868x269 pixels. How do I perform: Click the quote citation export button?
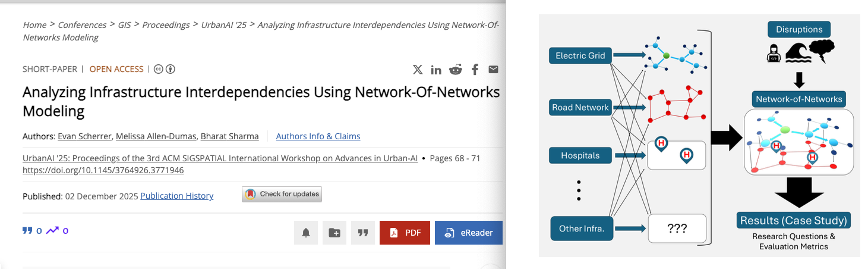(363, 233)
